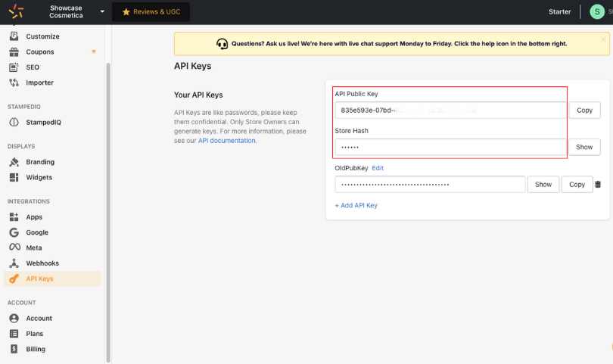613x364 pixels.
Task: Click the Coupons gift icon
Action: pos(14,52)
